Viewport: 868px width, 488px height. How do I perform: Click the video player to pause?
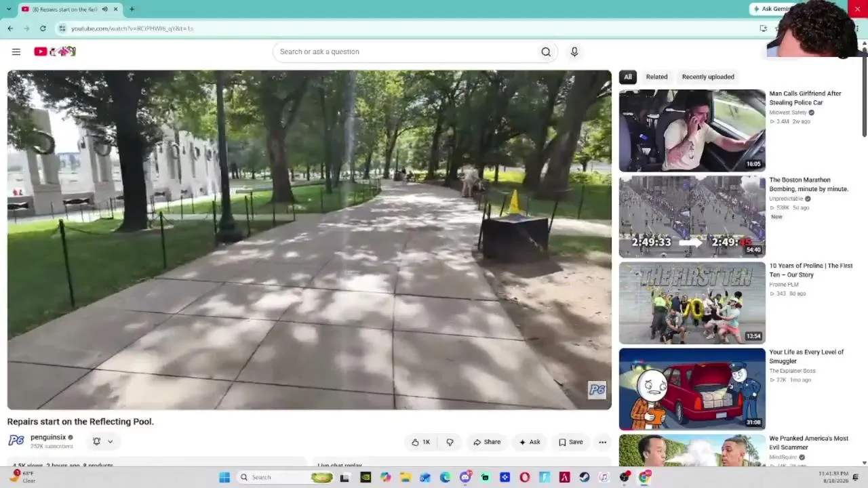click(x=309, y=240)
